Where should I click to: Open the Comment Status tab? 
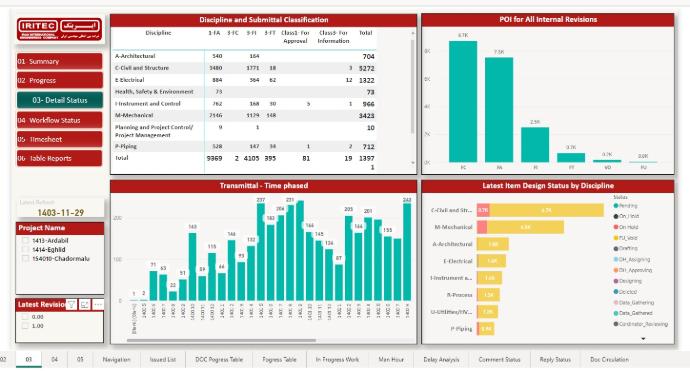[x=499, y=360]
